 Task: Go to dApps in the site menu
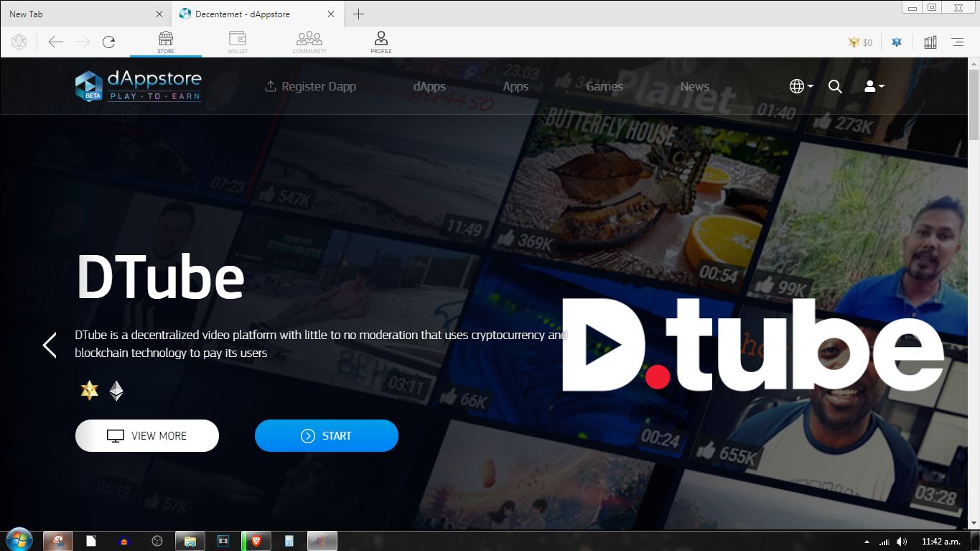[x=429, y=86]
